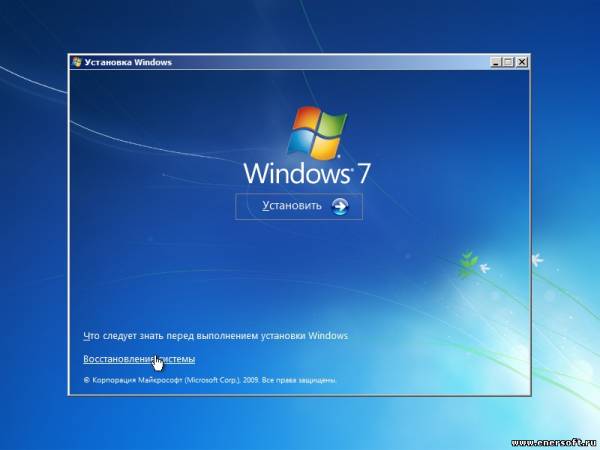Click the Установить install button
The height and width of the screenshot is (450, 600).
coord(299,206)
